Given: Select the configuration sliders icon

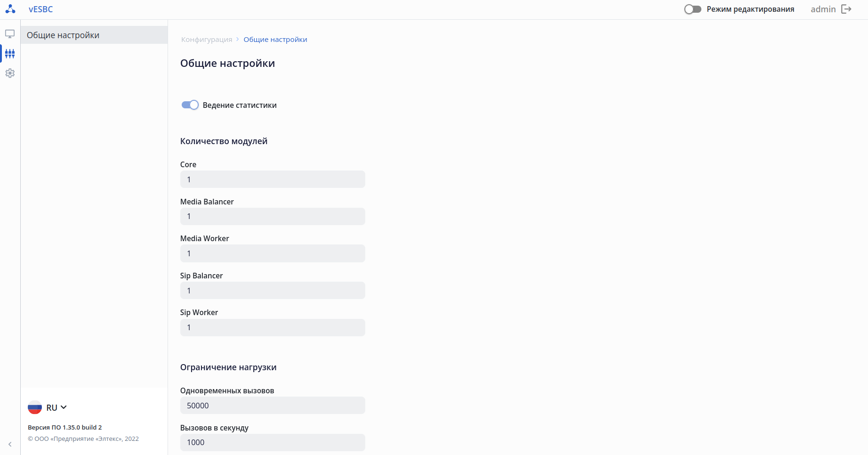Looking at the screenshot, I should click(10, 54).
